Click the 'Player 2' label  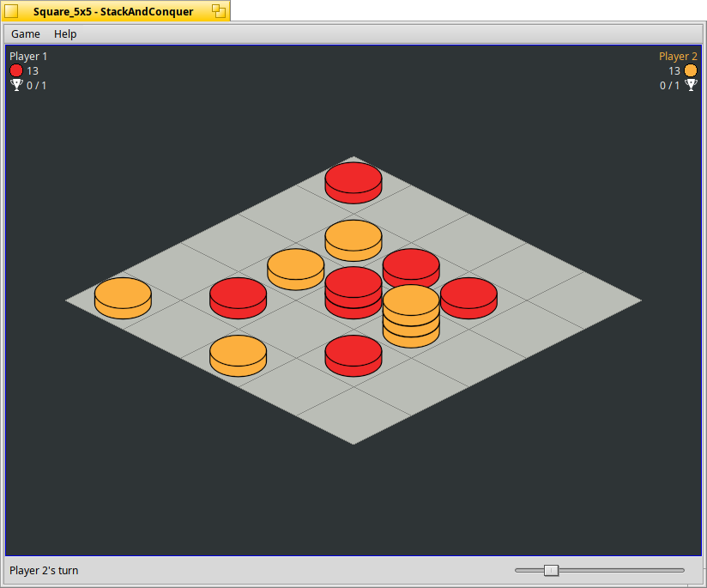(678, 57)
